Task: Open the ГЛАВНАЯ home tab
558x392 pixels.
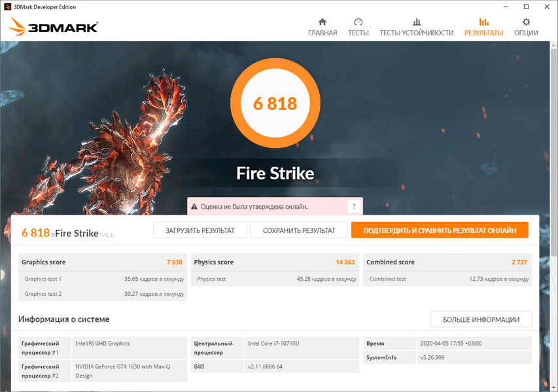Action: coord(323,27)
